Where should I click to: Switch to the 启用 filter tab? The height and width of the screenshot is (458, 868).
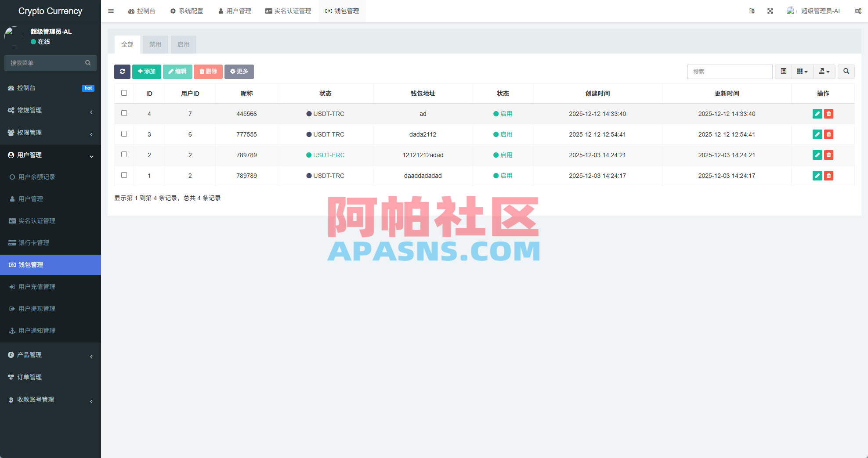[x=184, y=44]
